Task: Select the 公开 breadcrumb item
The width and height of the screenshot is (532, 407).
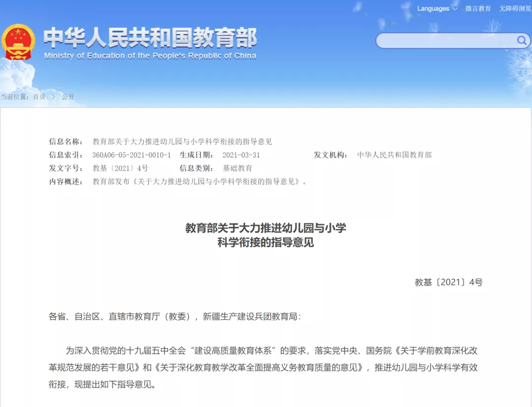Action: [x=68, y=97]
